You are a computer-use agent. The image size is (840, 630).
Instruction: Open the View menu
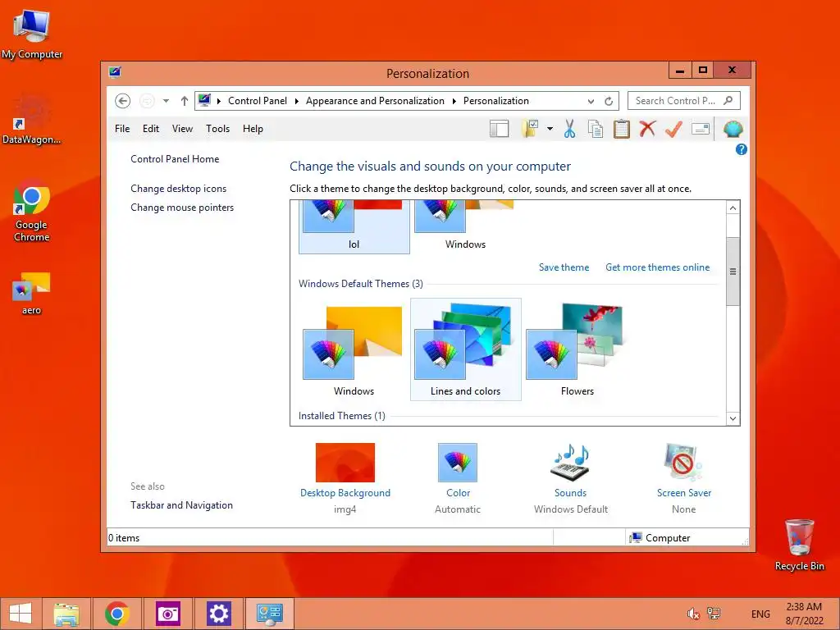[x=182, y=129]
